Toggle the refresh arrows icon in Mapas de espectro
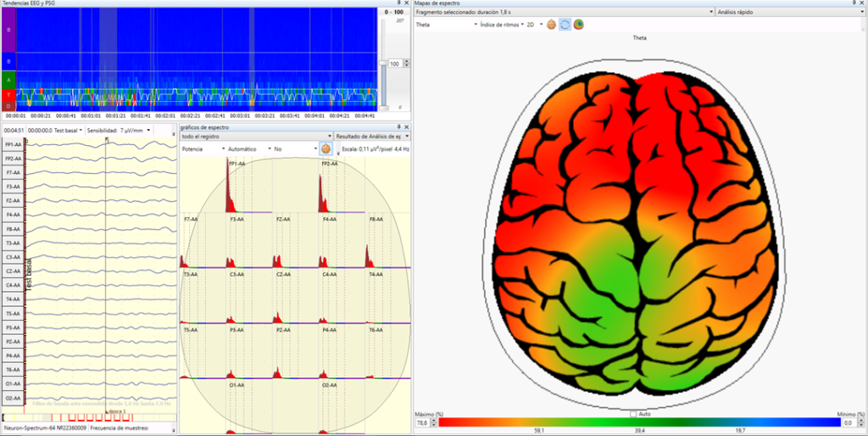The height and width of the screenshot is (436, 868). point(565,25)
